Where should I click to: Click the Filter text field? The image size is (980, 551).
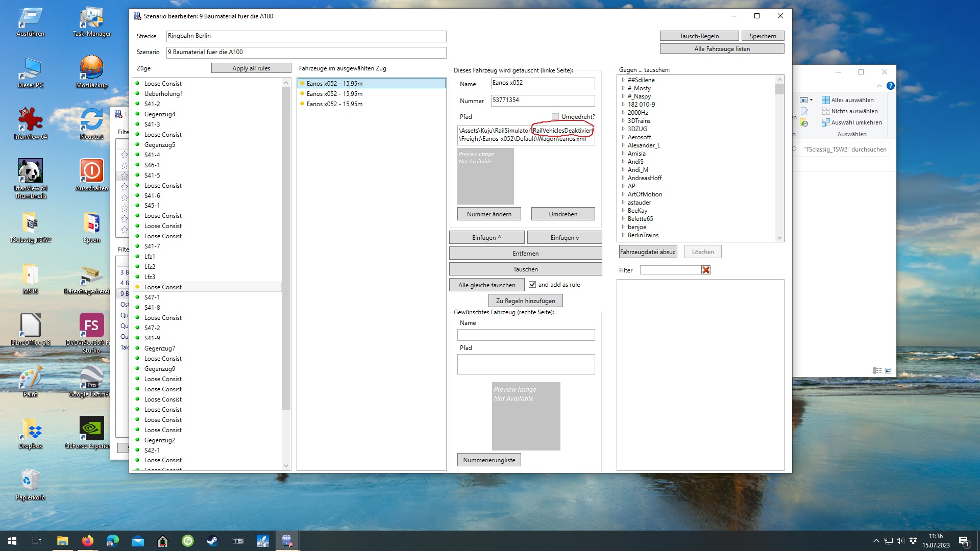click(x=670, y=270)
